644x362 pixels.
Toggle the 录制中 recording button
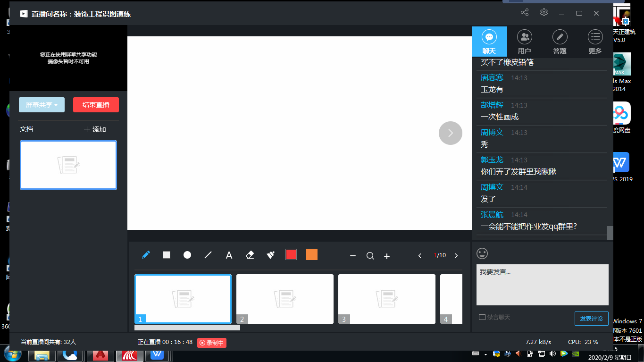point(212,343)
